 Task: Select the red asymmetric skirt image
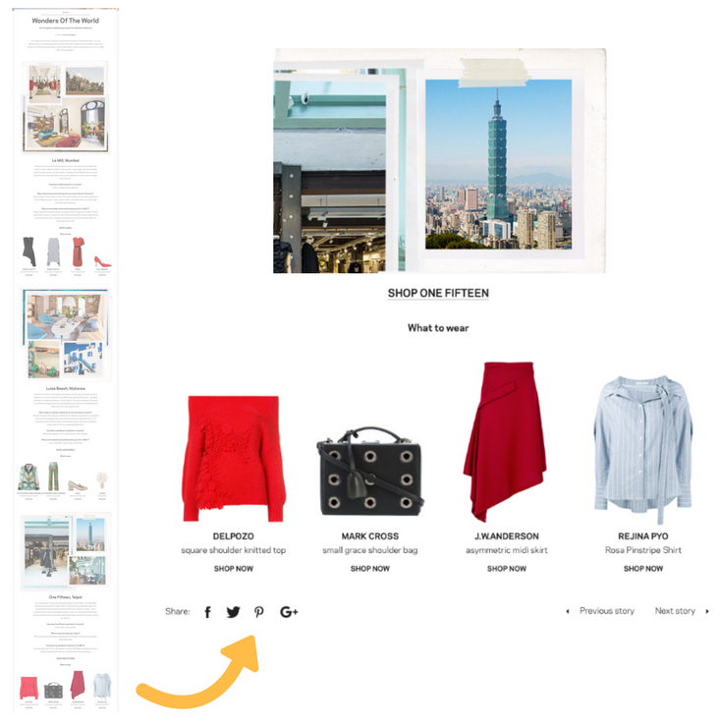[505, 442]
